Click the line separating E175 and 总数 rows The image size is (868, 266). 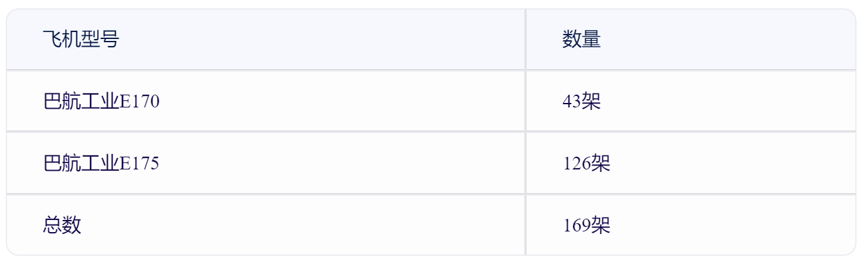pyautogui.click(x=431, y=194)
